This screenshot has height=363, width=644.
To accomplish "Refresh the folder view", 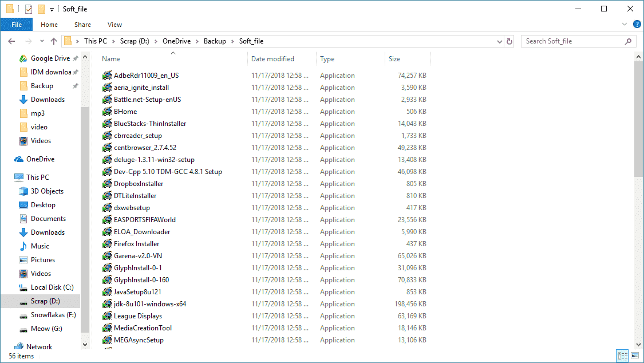I will (x=509, y=41).
